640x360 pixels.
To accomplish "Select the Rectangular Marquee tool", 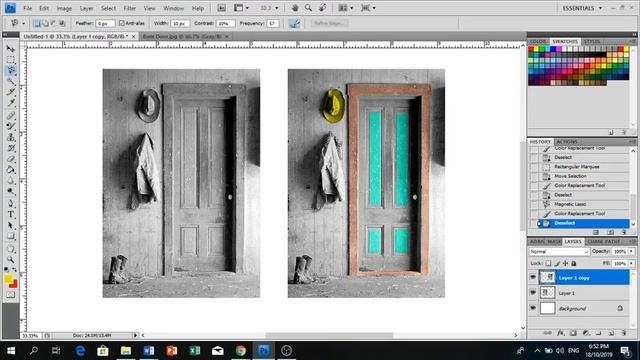I will click(11, 60).
